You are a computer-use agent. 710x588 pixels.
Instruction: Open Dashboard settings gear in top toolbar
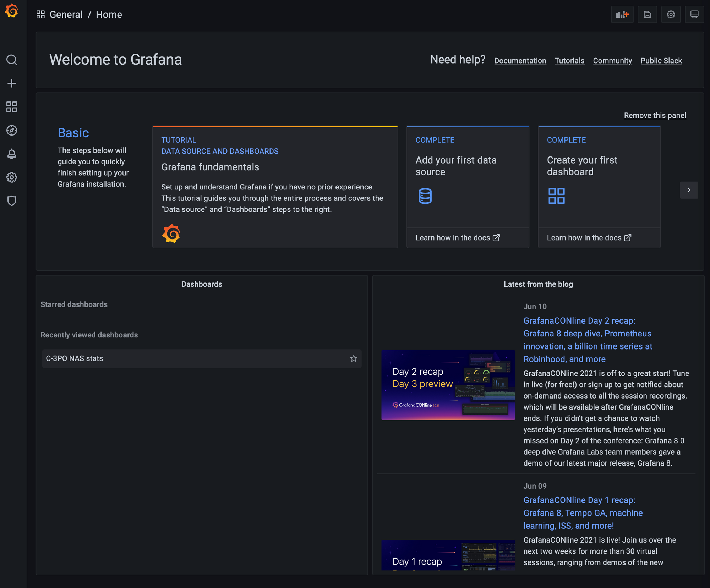point(671,15)
